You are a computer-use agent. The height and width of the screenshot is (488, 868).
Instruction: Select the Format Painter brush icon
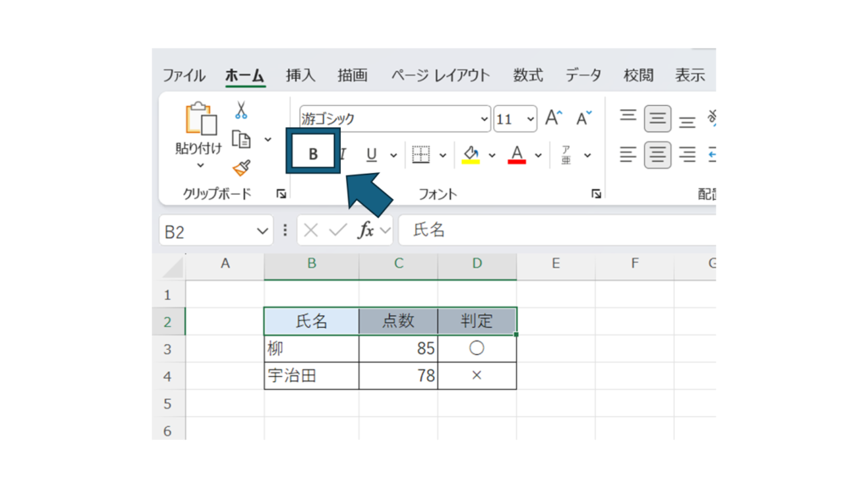pos(242,168)
